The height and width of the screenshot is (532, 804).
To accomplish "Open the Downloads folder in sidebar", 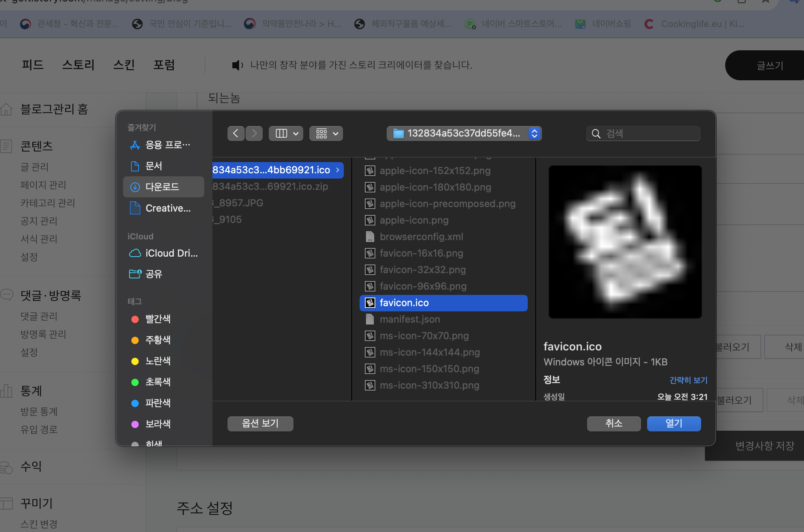I will (163, 187).
